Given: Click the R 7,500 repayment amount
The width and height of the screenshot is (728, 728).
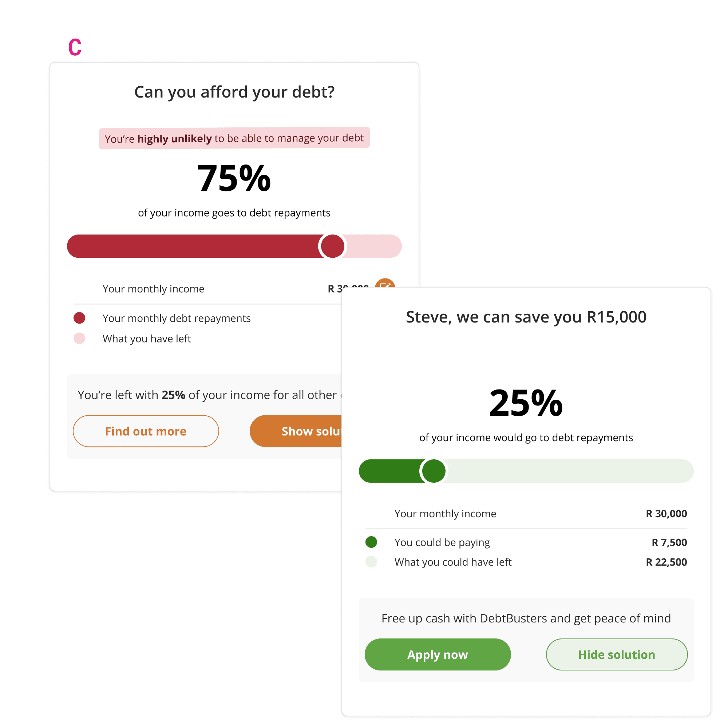Looking at the screenshot, I should (669, 542).
